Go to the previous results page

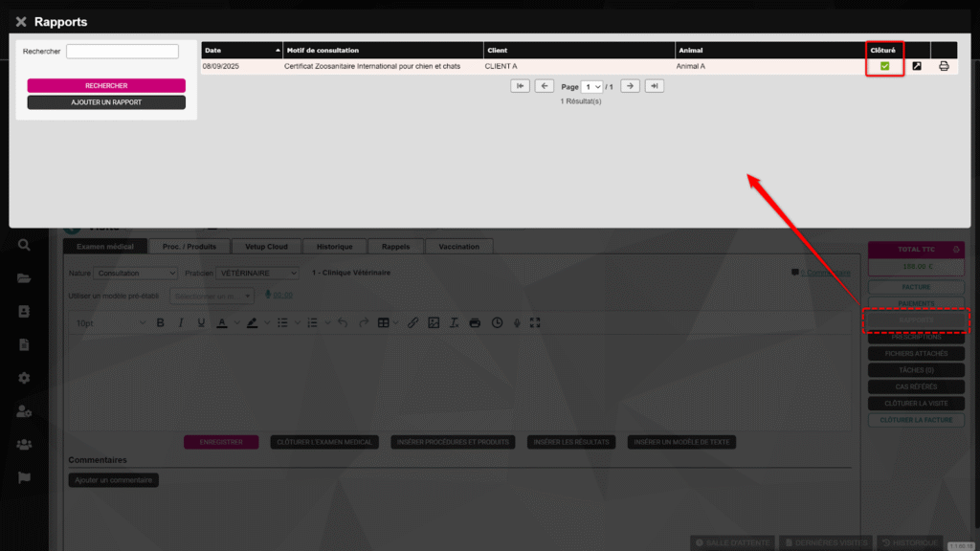point(545,86)
